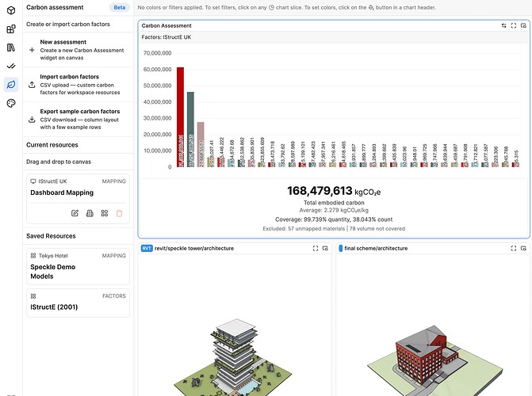Viewport: 532px width, 396px height.
Task: Select the leaf carbon assessment sidebar icon
Action: (x=11, y=85)
